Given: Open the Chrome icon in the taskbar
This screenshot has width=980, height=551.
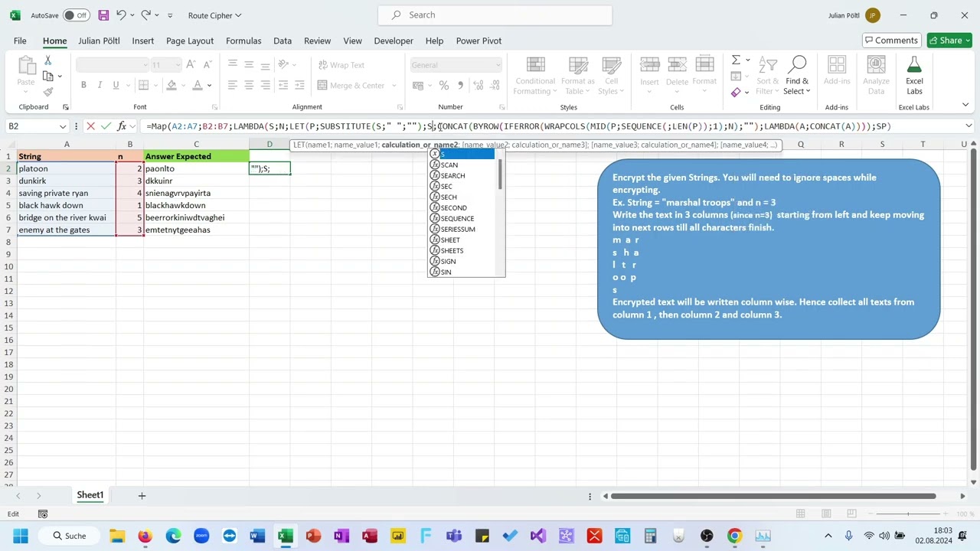Looking at the screenshot, I should pos(734,536).
